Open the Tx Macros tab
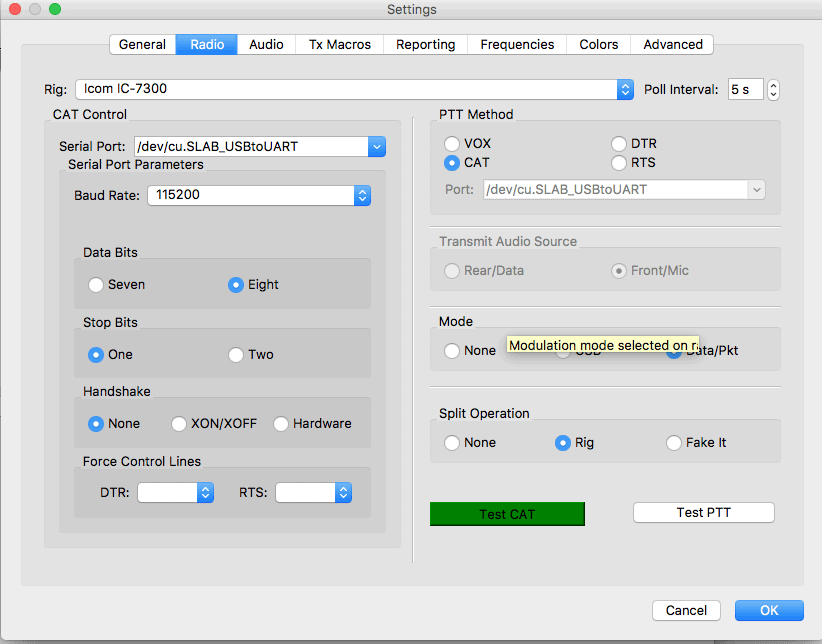 [339, 44]
